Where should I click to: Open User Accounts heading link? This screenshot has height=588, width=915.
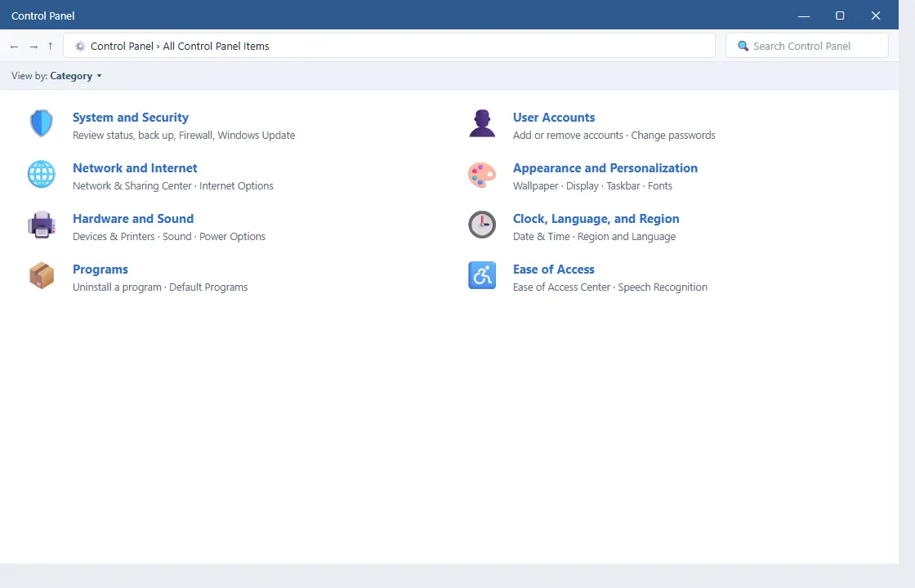pyautogui.click(x=554, y=118)
